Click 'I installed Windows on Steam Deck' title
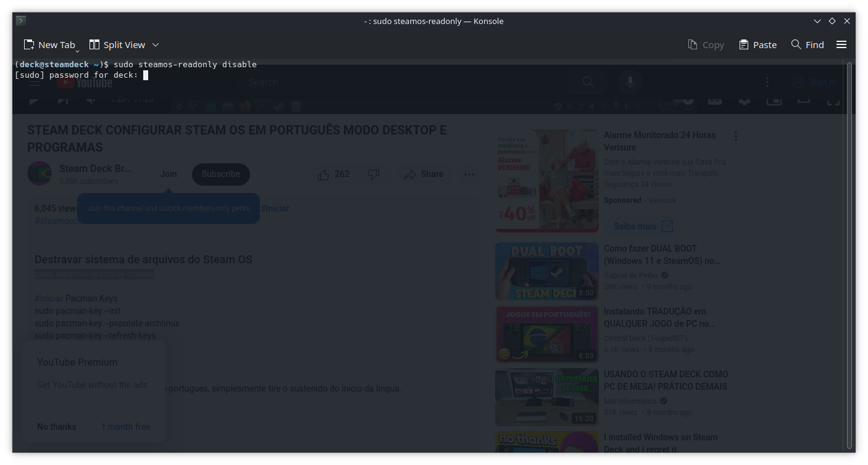This screenshot has height=465, width=868. tap(661, 443)
